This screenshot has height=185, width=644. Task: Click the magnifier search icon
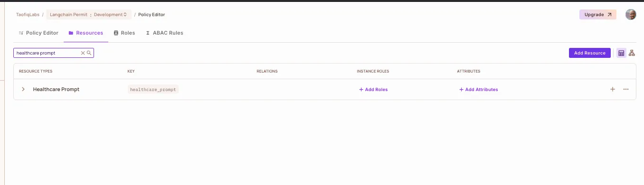(89, 53)
